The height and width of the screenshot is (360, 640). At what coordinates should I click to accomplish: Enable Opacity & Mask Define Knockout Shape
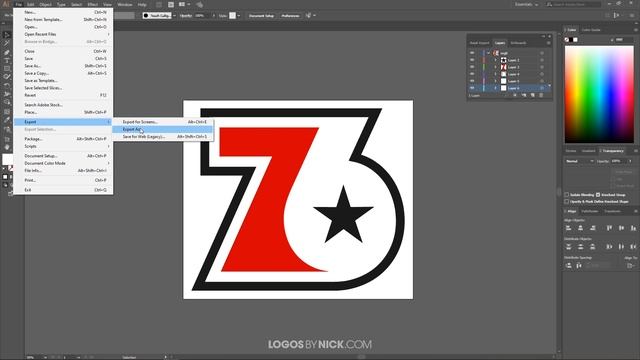click(567, 201)
